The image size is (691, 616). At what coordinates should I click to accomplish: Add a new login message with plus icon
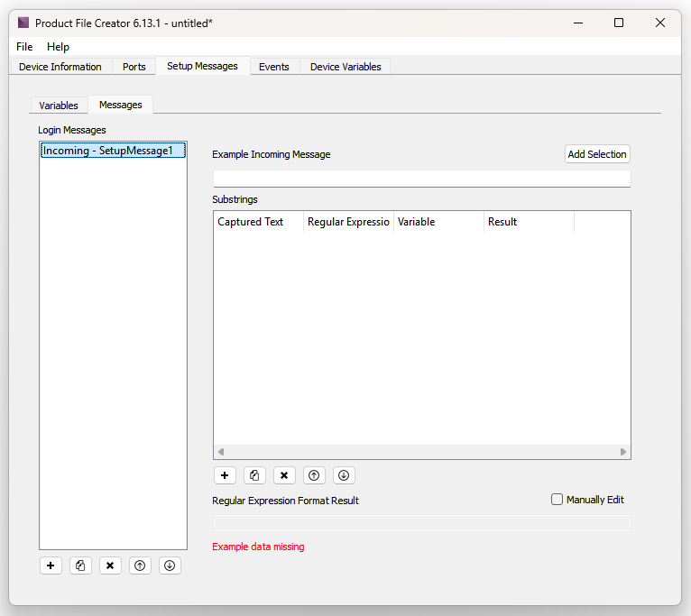(x=51, y=565)
